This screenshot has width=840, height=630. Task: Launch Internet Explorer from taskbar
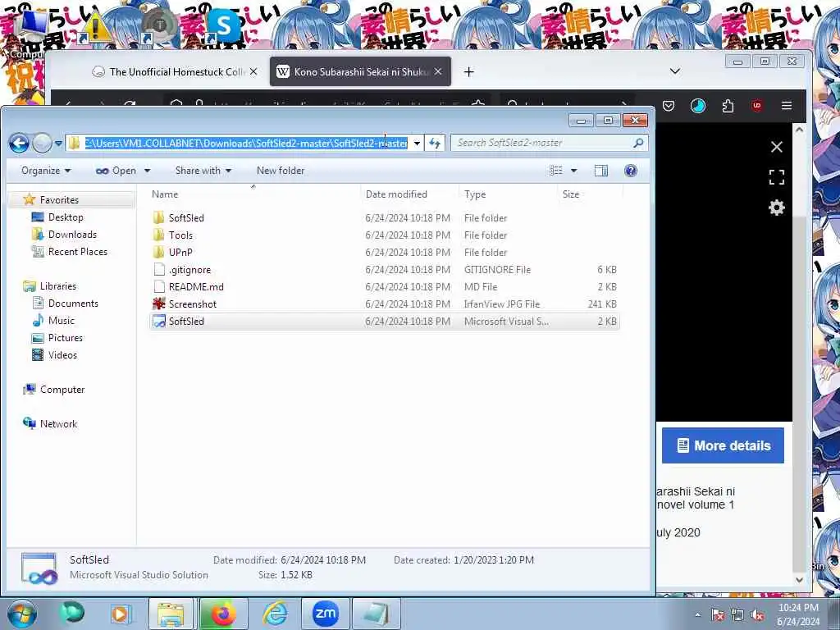coord(276,614)
